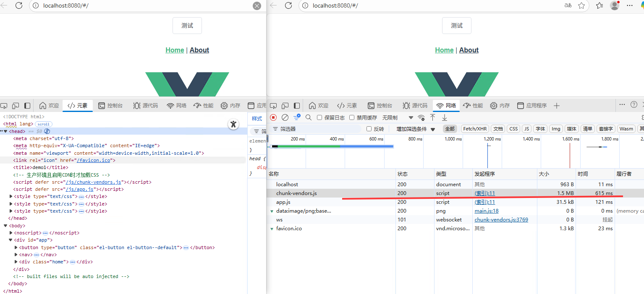Image resolution: width=644 pixels, height=294 pixels.
Task: Open the 欢迎 tab in right DevTools
Action: (x=319, y=106)
